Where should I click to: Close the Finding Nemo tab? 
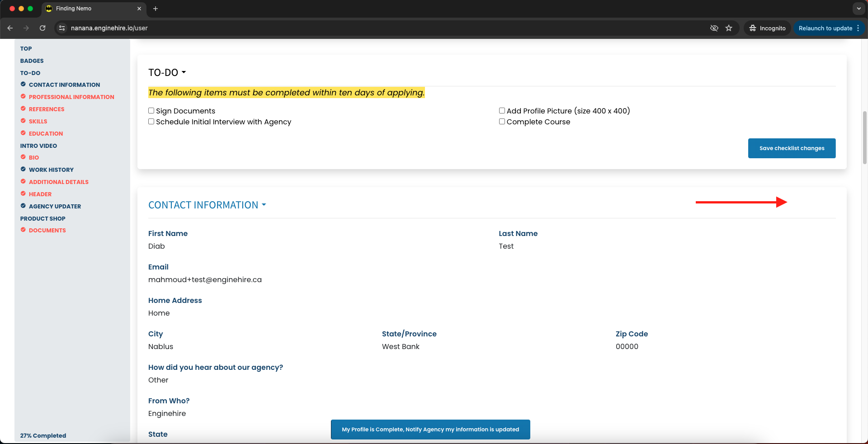(x=139, y=9)
